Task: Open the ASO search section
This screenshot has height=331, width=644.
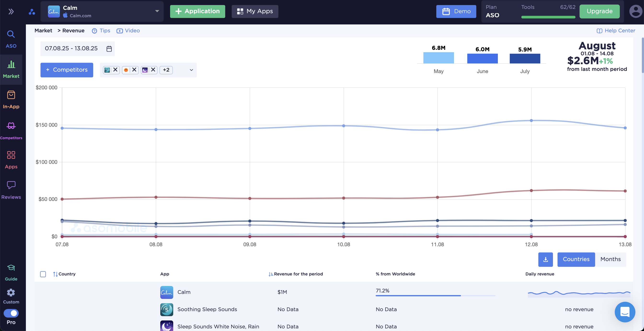Action: pyautogui.click(x=11, y=39)
